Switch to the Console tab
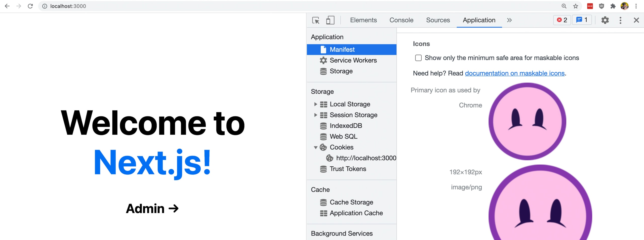Image resolution: width=644 pixels, height=240 pixels. point(401,20)
